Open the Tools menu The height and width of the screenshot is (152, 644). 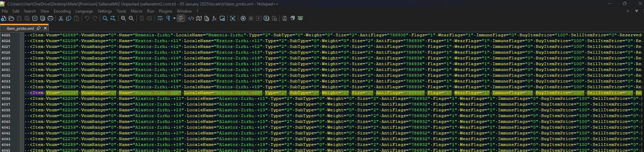coord(121,11)
